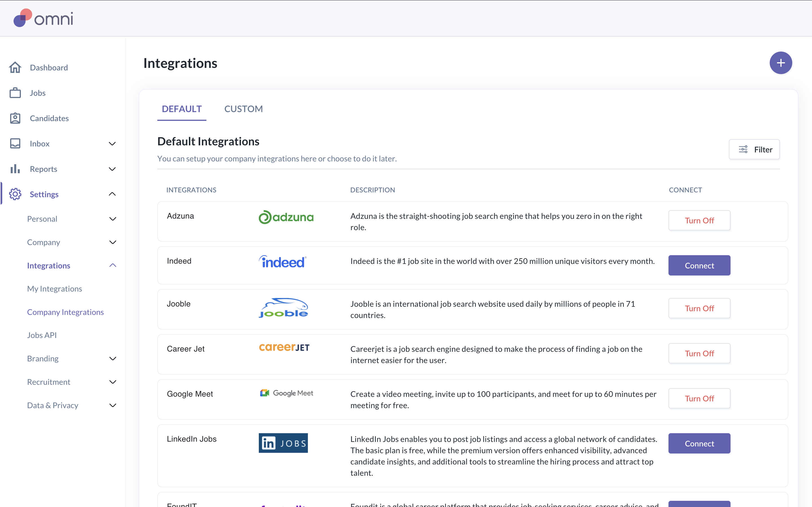Expand the Branding submenu chevron

pyautogui.click(x=113, y=359)
